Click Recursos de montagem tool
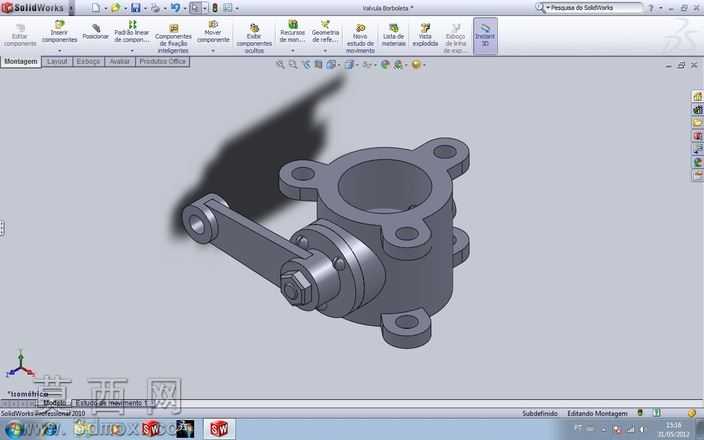 coord(292,31)
